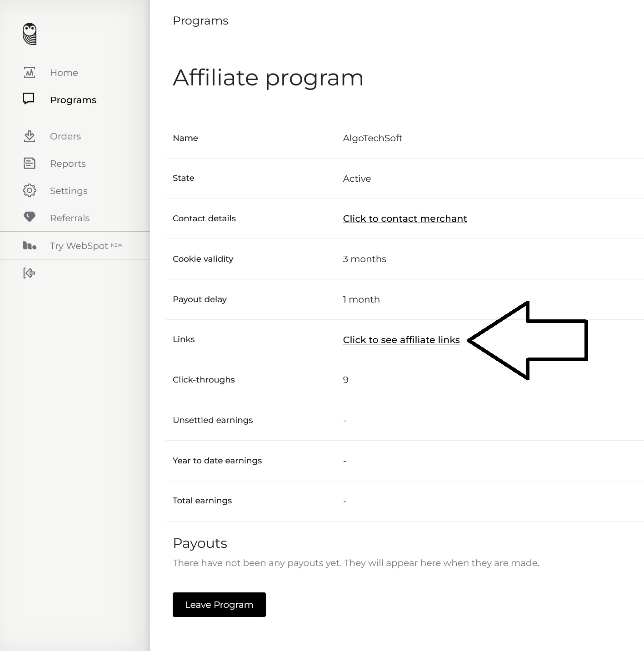Screen dimensions: 644x651
Task: Click to contact merchant link
Action: pyautogui.click(x=404, y=219)
